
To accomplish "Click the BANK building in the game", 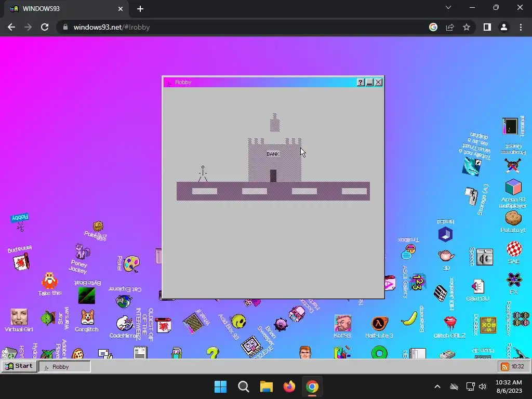I will (274, 160).
